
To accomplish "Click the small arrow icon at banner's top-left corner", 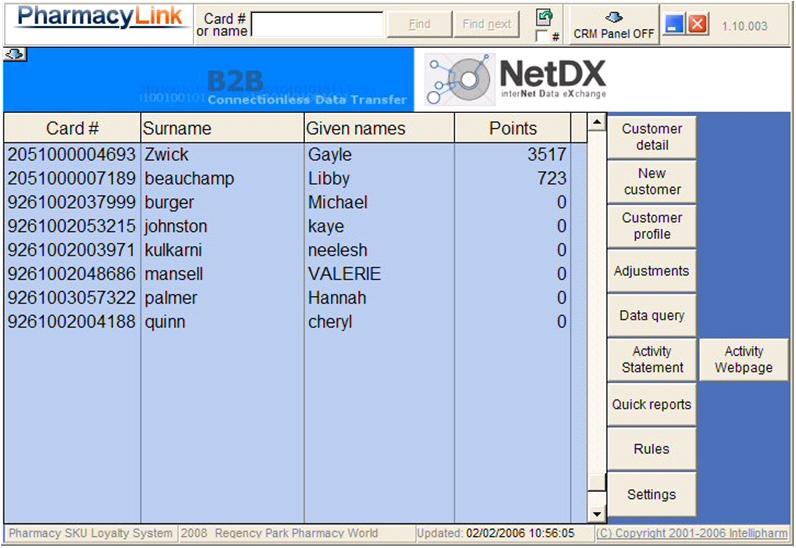I will pos(15,54).
